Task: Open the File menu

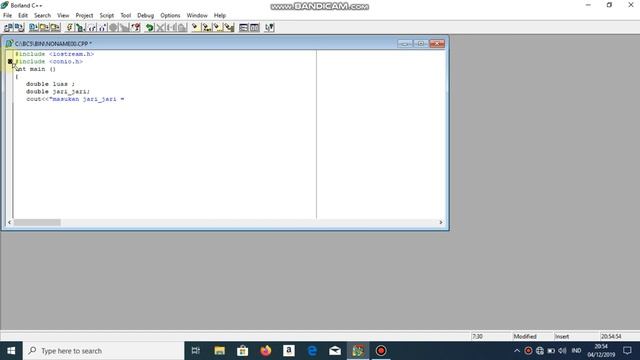Action: coord(7,16)
